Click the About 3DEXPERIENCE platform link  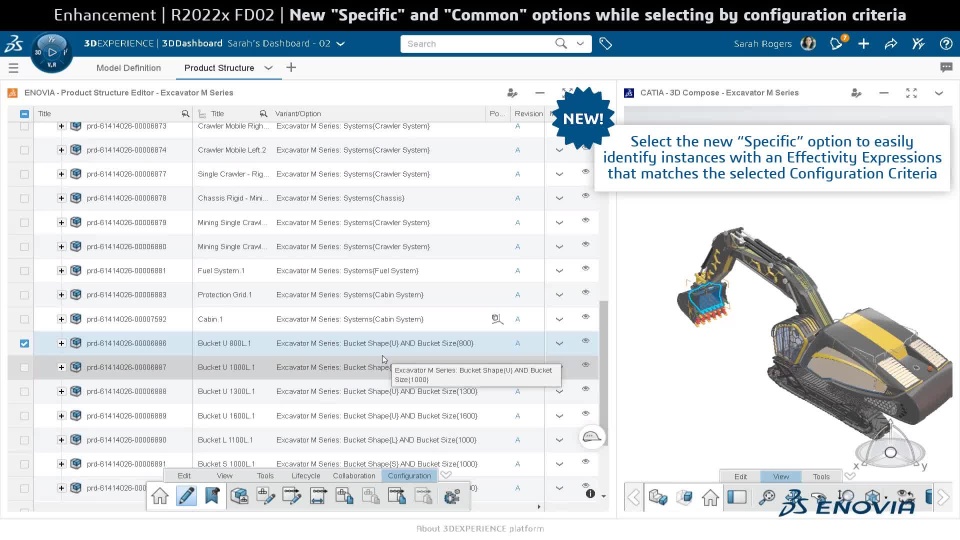tap(480, 528)
